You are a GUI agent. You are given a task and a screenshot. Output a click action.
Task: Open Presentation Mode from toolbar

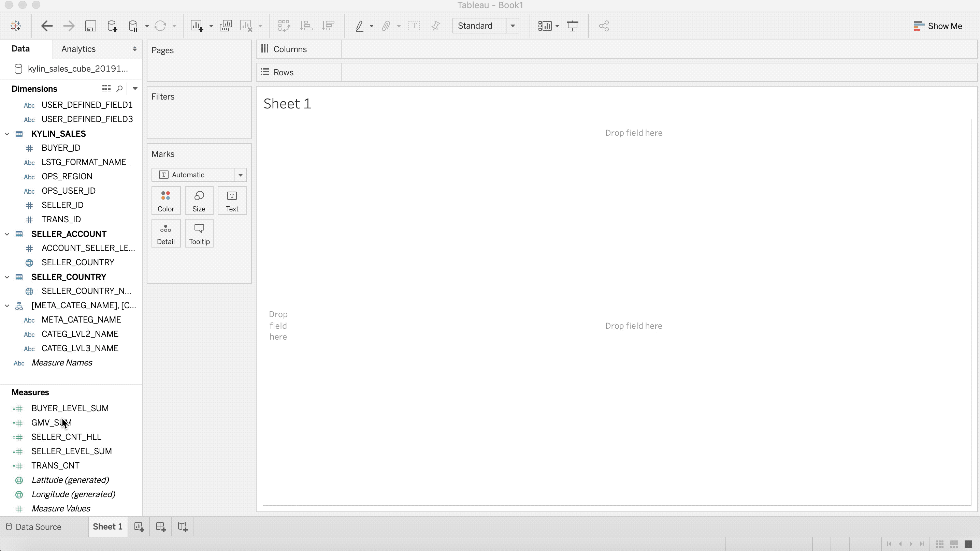(x=573, y=26)
